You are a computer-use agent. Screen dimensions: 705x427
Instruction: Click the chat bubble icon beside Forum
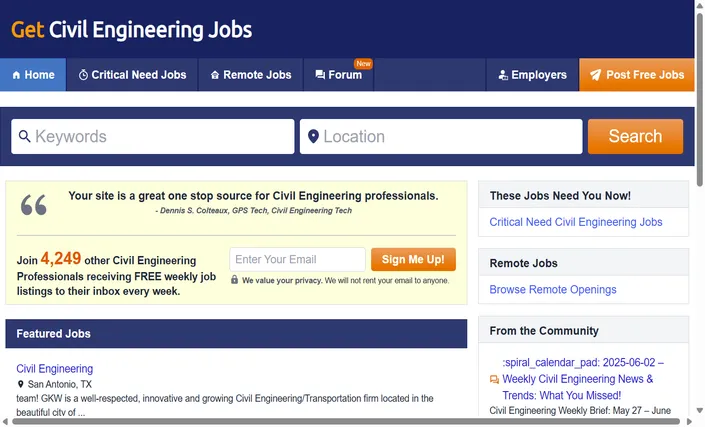320,75
